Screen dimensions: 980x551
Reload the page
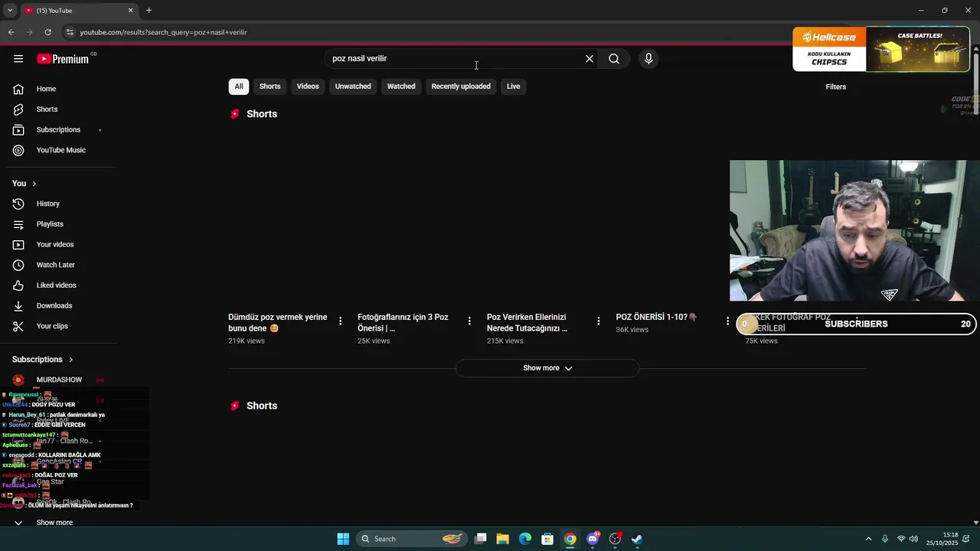[47, 32]
